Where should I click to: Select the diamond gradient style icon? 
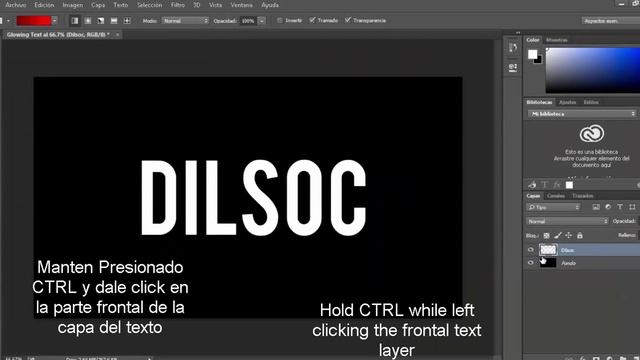[x=127, y=20]
